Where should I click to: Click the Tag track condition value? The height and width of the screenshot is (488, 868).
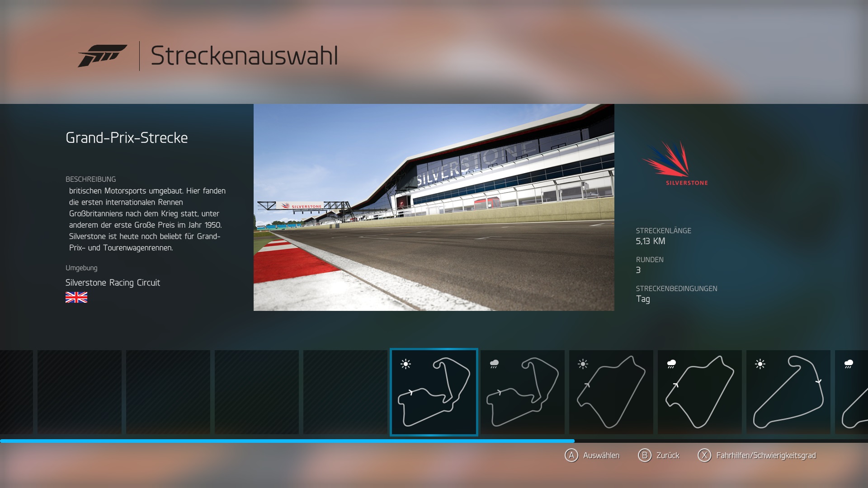point(643,299)
